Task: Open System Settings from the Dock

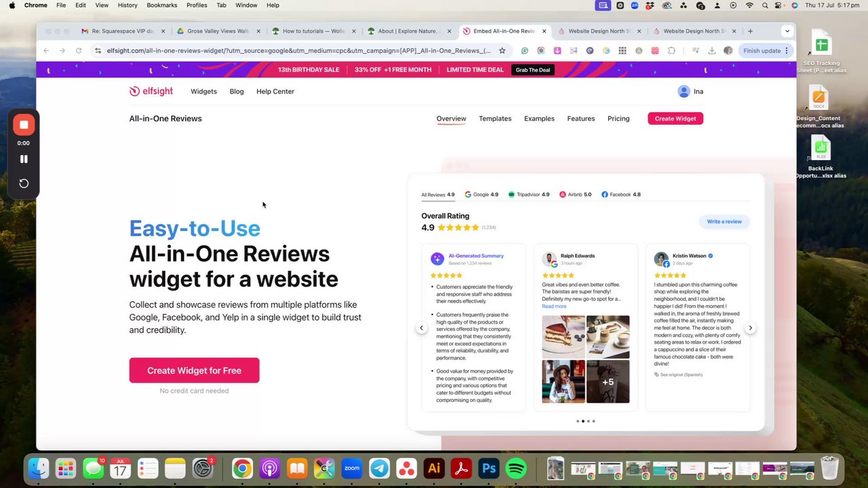Action: tap(203, 468)
